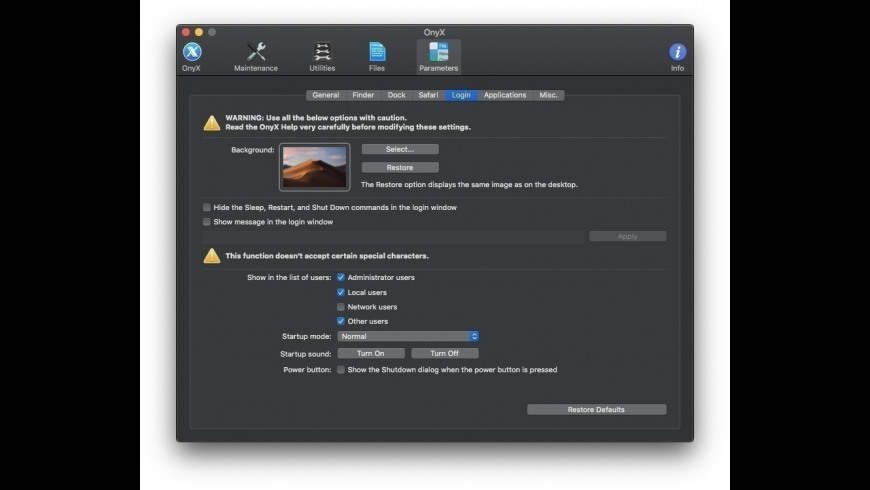Switch to the Safari tab
870x490 pixels.
(428, 95)
